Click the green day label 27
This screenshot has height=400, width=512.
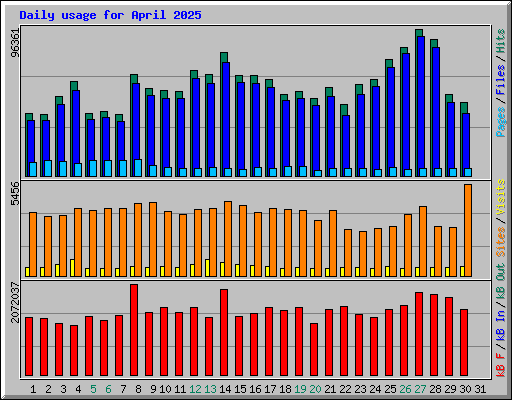click(x=420, y=389)
